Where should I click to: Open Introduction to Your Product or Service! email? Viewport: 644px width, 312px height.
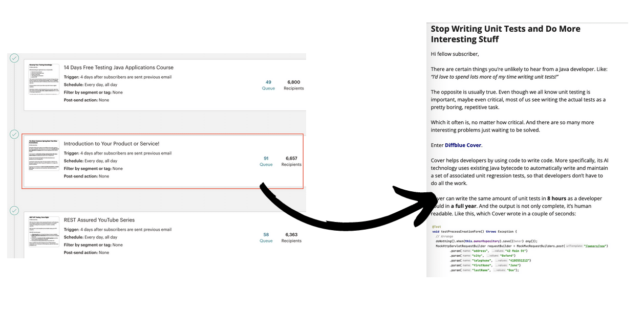click(x=112, y=144)
